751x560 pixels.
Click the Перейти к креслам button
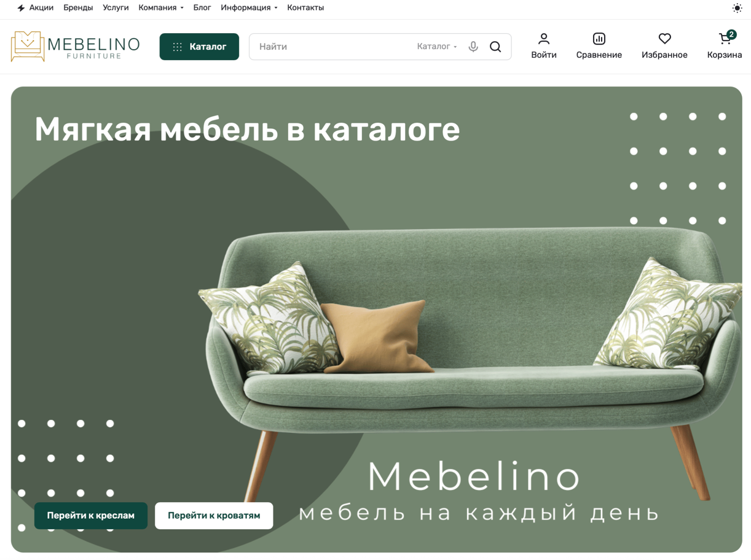pos(91,516)
